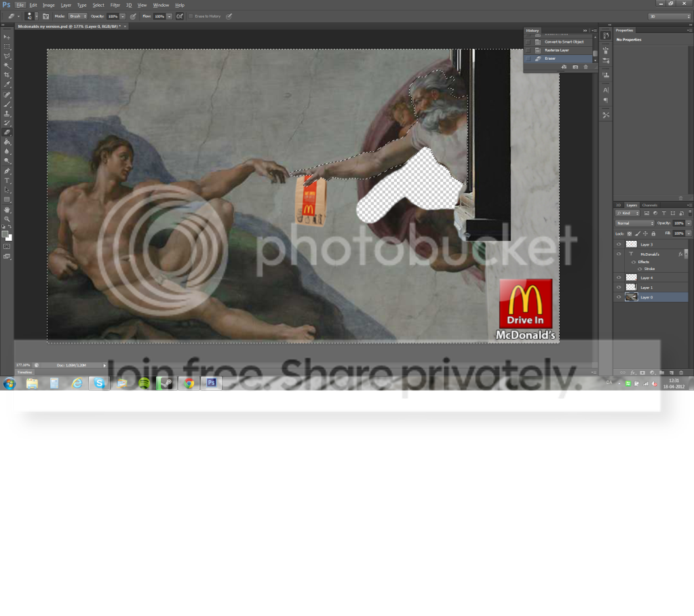Screen dimensions: 694x616
Task: Open the Paragraph panel icon
Action: coord(606,100)
